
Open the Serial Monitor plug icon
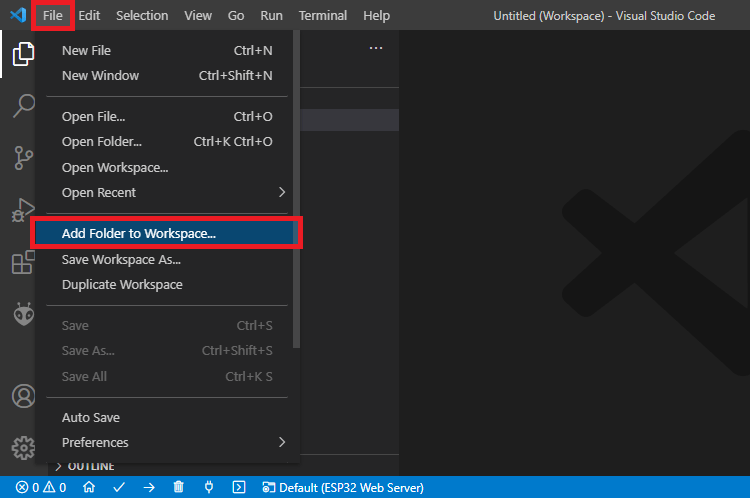(x=209, y=488)
